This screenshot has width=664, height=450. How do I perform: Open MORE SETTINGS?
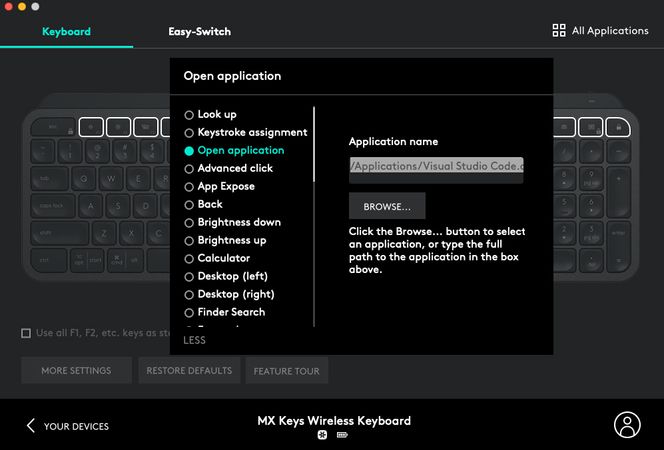click(76, 370)
